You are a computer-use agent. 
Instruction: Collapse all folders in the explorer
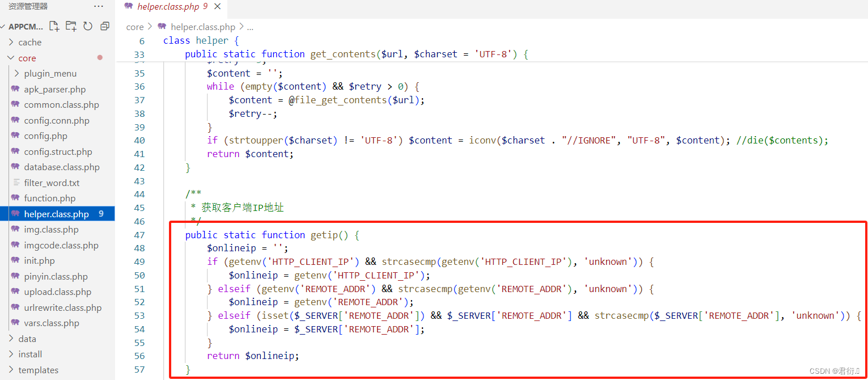pos(104,26)
